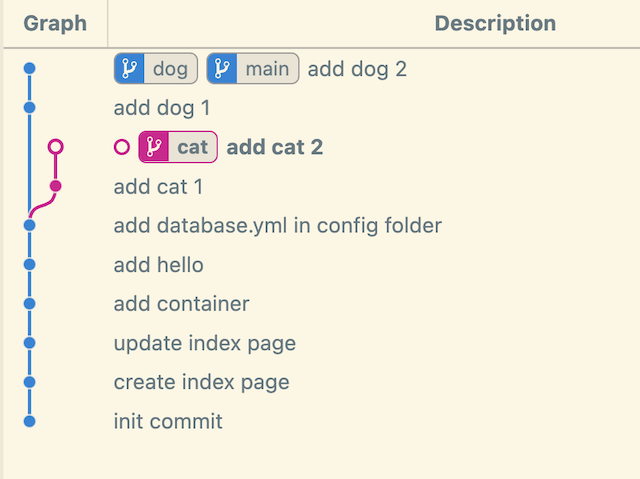Click the Graph column header
640x479 pixels.
tap(54, 23)
